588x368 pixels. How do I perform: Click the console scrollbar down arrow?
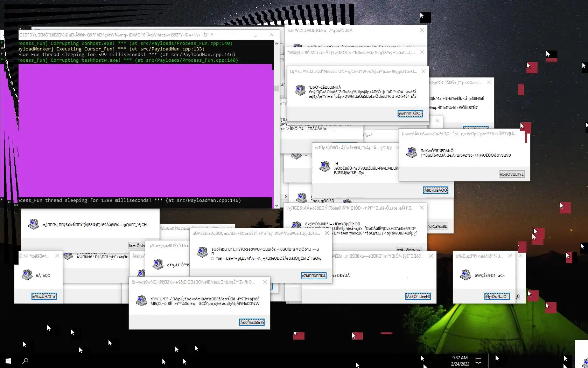click(x=276, y=206)
